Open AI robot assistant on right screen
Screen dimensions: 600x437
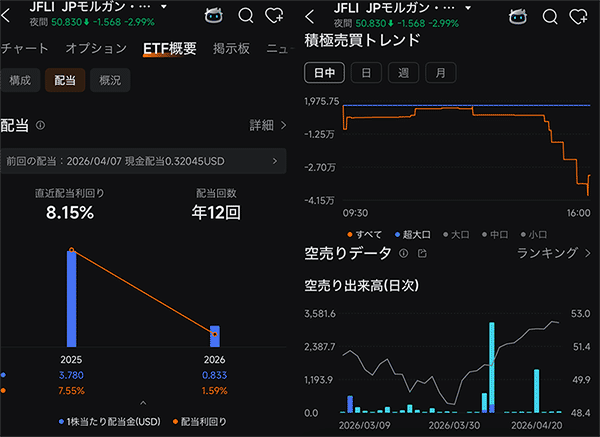click(x=518, y=16)
